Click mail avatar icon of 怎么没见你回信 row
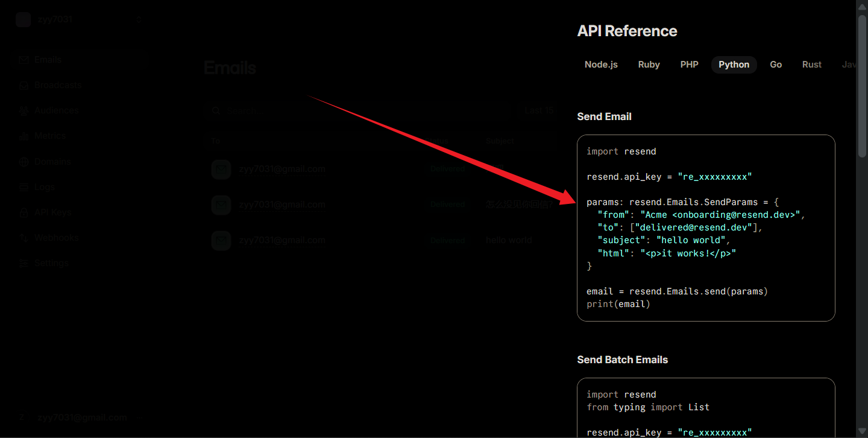 tap(221, 205)
